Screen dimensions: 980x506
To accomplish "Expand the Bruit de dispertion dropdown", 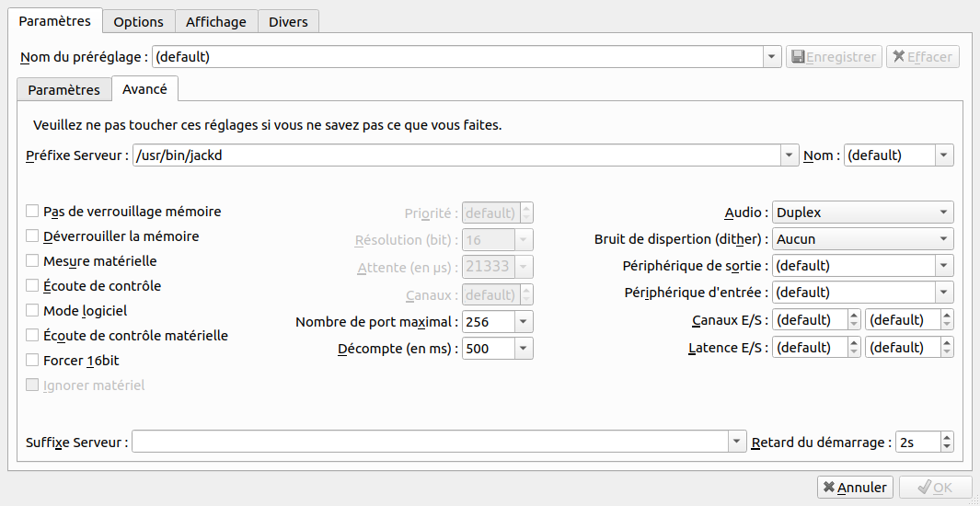I will (x=862, y=239).
